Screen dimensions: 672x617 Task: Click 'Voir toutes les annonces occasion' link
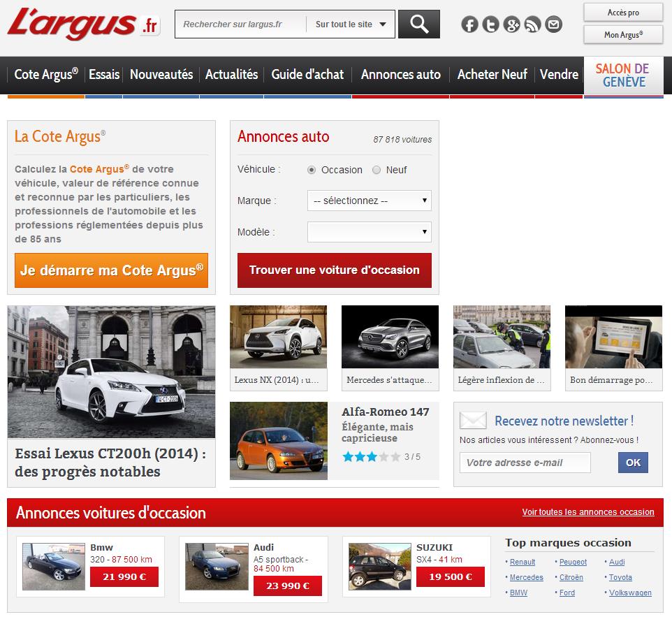(587, 512)
